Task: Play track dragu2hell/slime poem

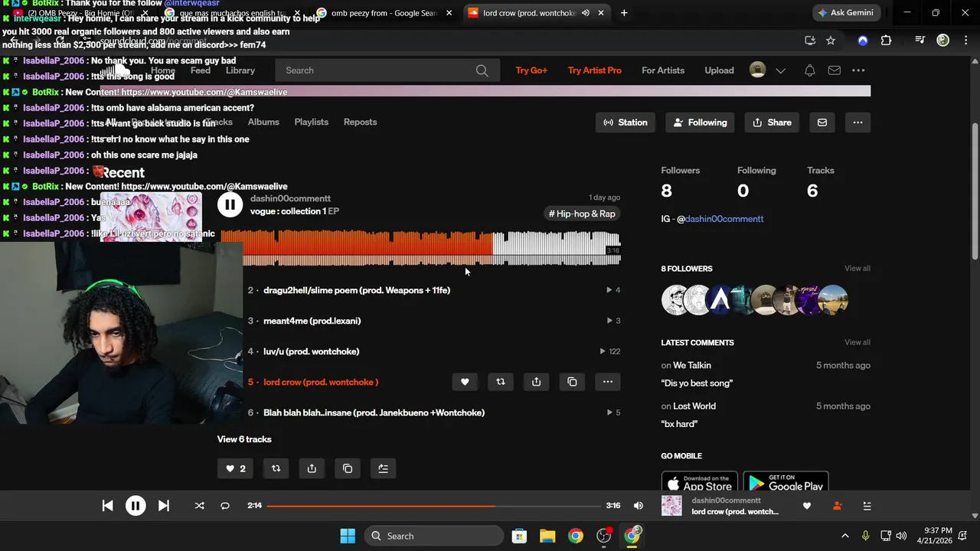Action: pyautogui.click(x=357, y=290)
